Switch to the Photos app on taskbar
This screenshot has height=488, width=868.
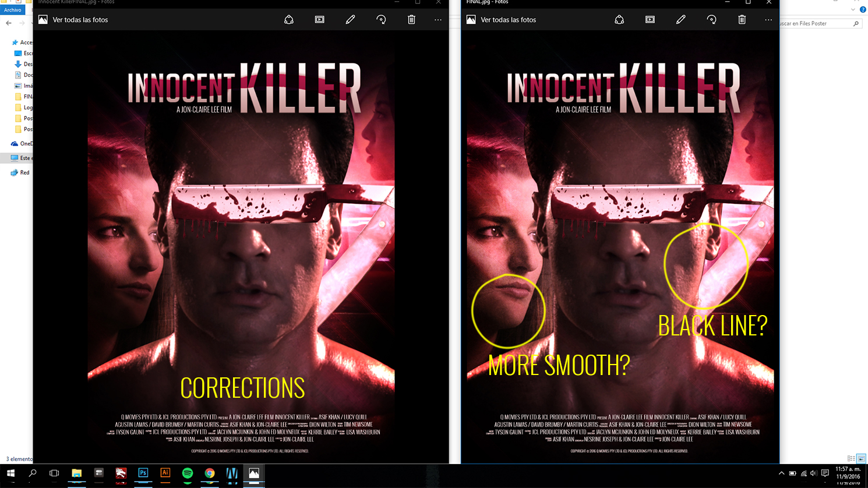point(254,473)
